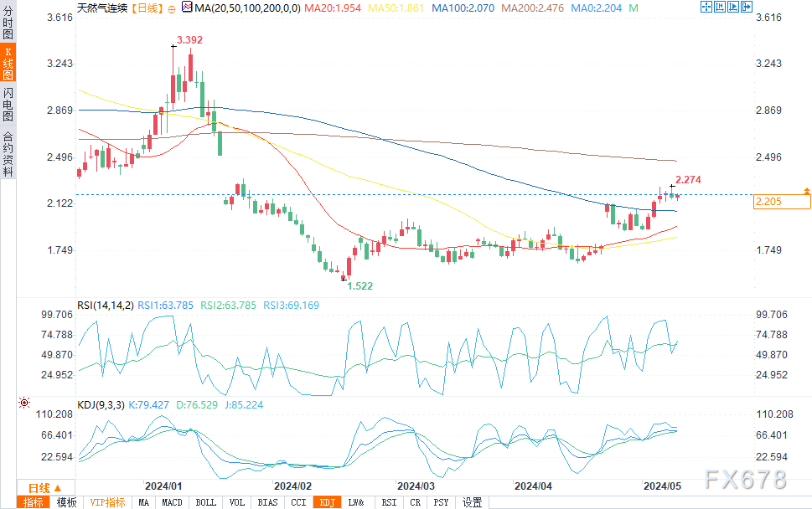
Task: Open the VIP指标 tab
Action: (108, 502)
